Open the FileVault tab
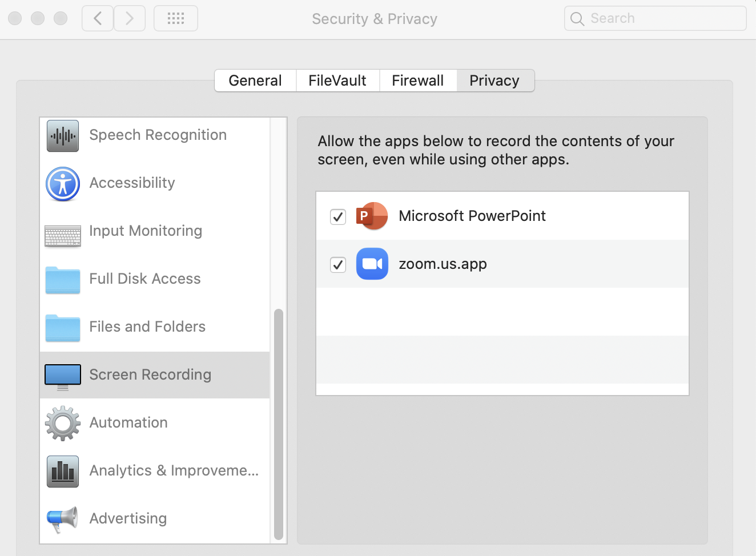 [x=337, y=80]
